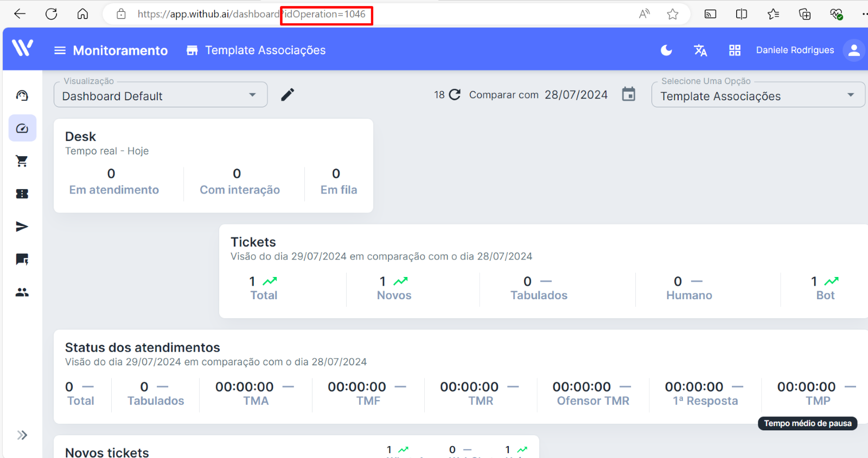Screen dimensions: 868x458
Task: Toggle dark mode moon icon
Action: [667, 50]
